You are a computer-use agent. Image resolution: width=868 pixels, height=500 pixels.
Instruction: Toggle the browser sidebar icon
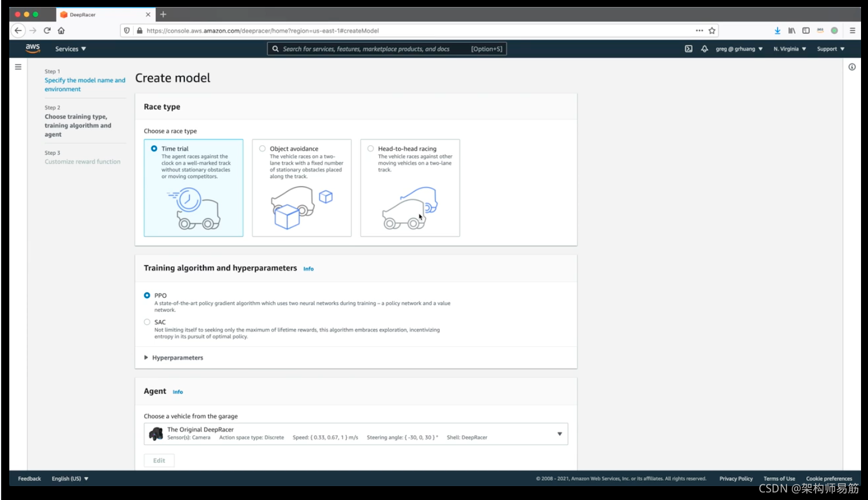click(806, 31)
